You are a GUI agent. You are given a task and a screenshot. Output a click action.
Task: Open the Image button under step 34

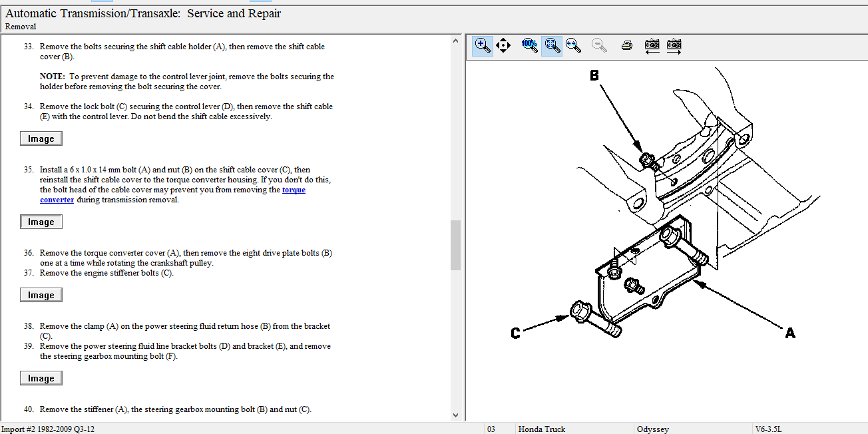(x=41, y=138)
